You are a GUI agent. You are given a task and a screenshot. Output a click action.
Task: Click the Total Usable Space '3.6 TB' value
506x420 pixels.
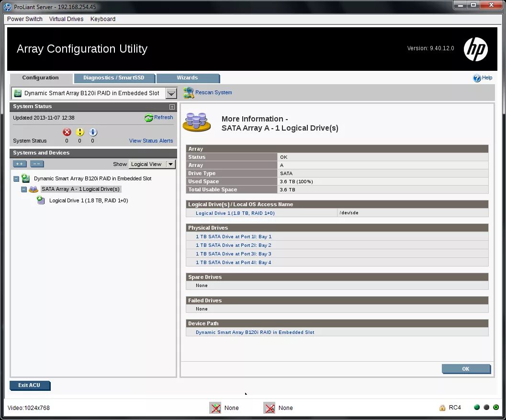287,190
